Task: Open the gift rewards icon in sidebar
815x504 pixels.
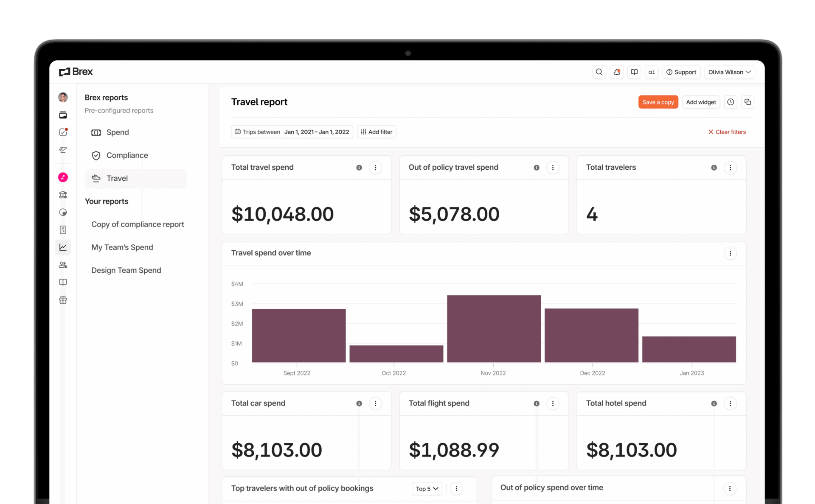Action: tap(62, 300)
